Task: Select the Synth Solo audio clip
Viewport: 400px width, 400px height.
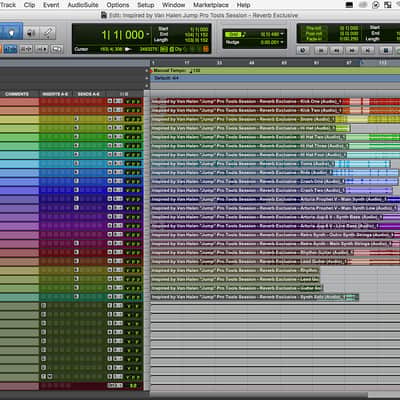Action: (x=255, y=297)
